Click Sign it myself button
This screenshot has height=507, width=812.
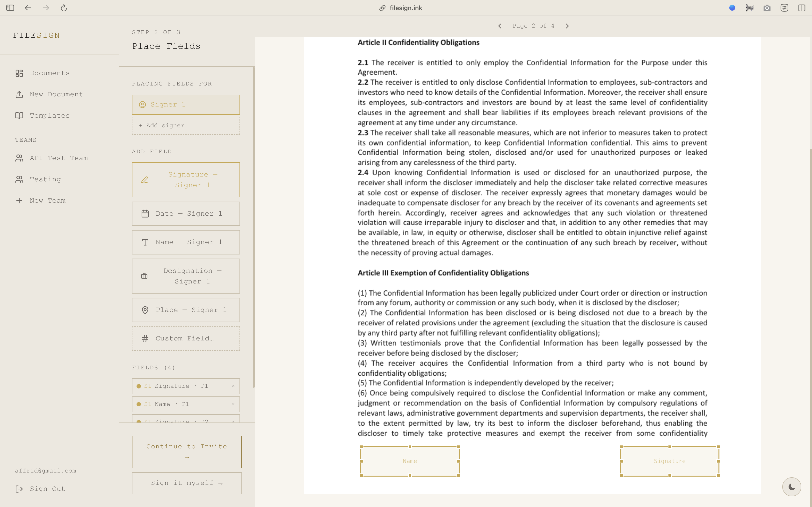coord(187,483)
